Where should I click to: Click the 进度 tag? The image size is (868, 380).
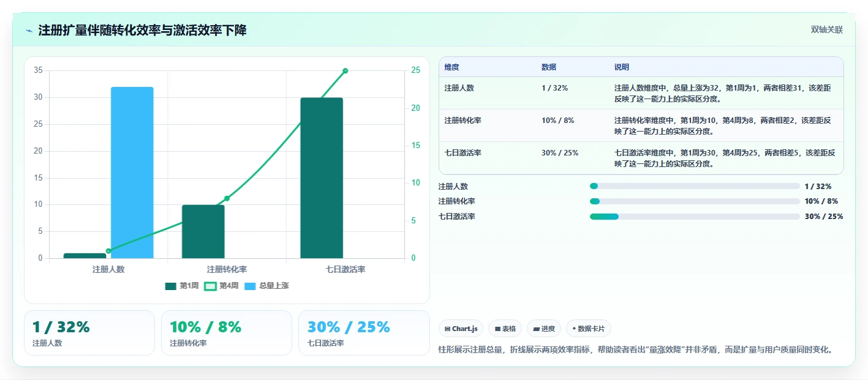click(x=544, y=329)
